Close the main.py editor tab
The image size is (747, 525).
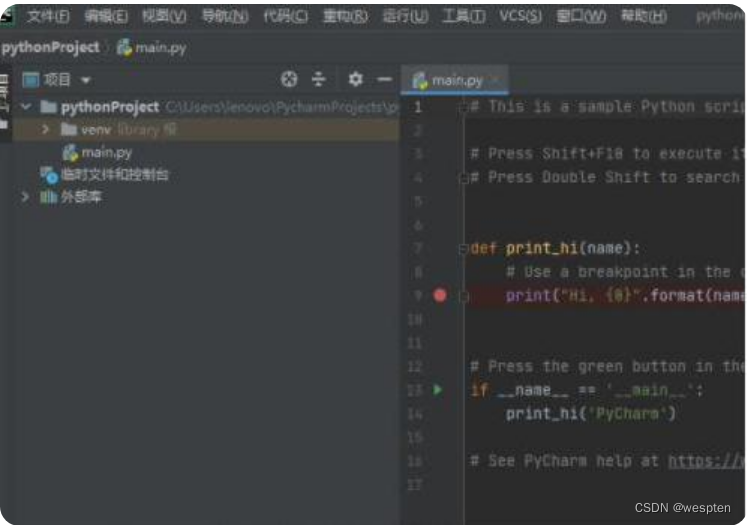pos(495,81)
